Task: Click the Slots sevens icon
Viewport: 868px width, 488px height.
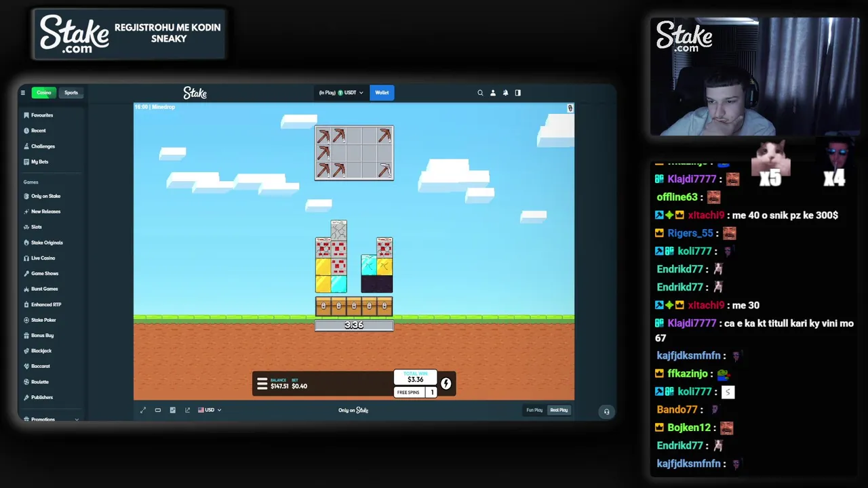Action: [x=26, y=227]
